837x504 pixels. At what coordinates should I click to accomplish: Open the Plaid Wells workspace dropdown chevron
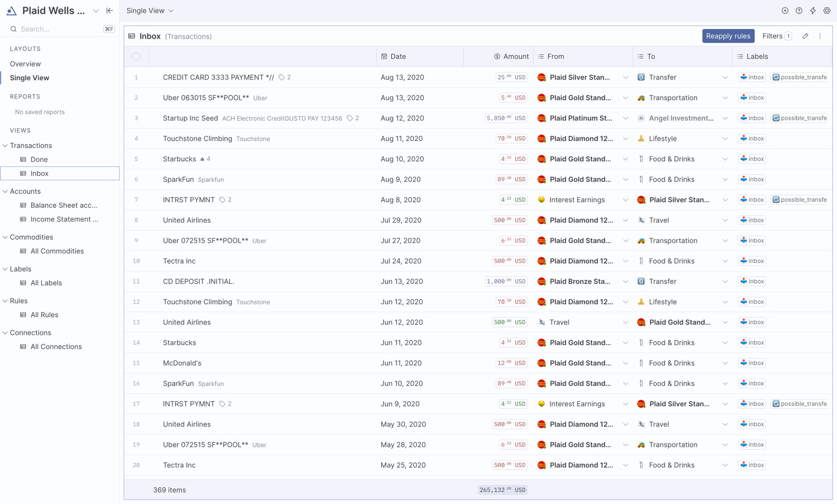coord(96,10)
